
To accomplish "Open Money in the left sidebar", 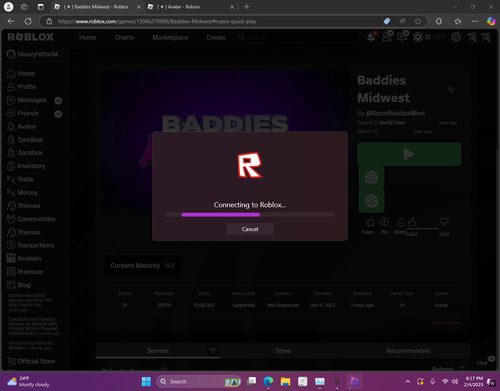I will (22, 193).
